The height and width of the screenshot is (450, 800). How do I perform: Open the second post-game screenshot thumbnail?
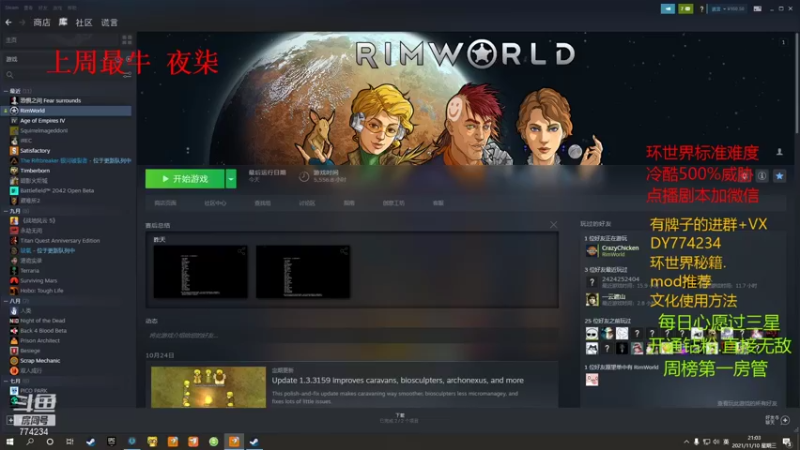click(303, 271)
